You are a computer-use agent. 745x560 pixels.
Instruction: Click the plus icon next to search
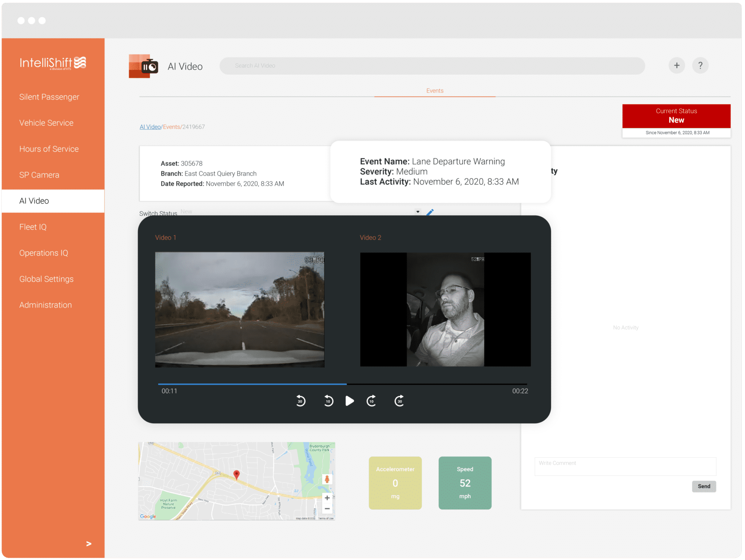676,65
